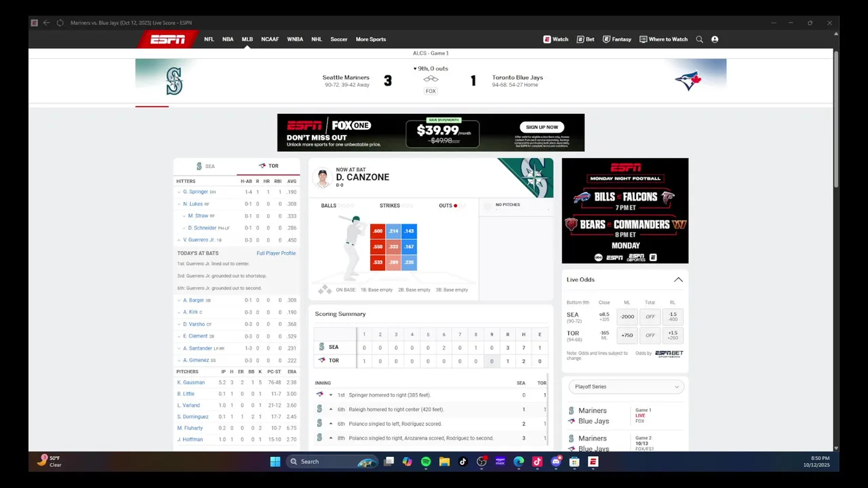Open the NHL menu item

317,39
